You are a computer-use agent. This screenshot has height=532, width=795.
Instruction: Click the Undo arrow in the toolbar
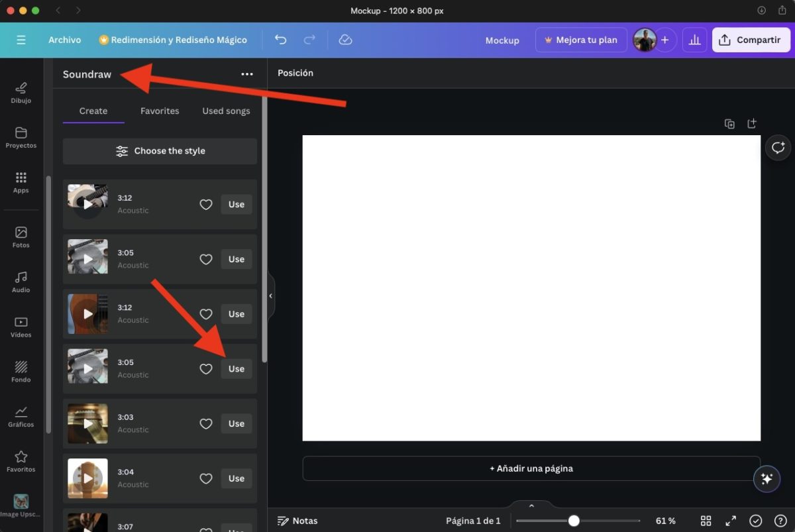(x=280, y=40)
